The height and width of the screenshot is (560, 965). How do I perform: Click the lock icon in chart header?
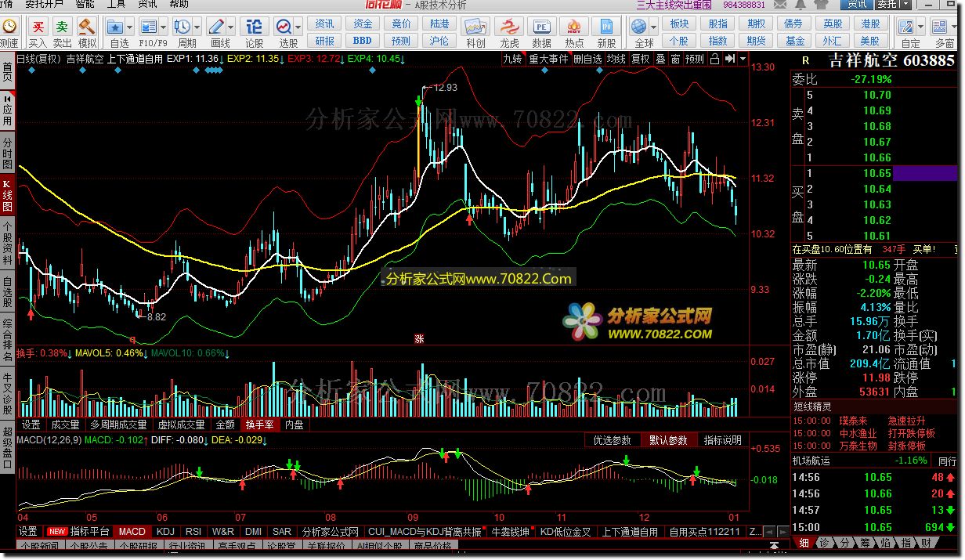pyautogui.click(x=715, y=59)
